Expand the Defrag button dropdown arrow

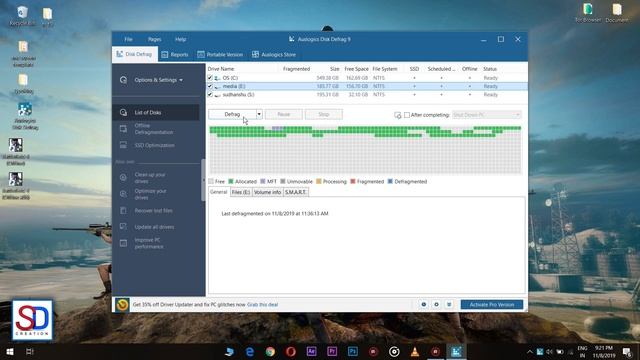259,114
